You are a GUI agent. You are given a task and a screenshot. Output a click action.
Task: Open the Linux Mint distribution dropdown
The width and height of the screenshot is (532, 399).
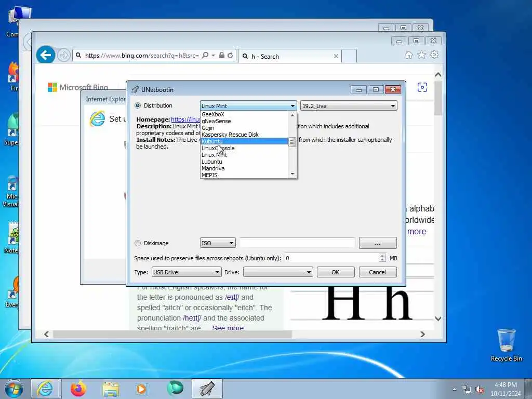248,106
